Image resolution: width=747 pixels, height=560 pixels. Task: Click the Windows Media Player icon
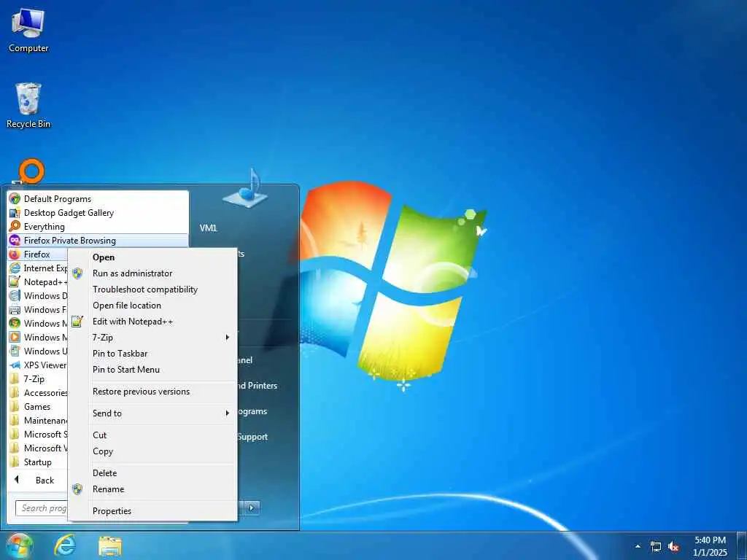pos(15,337)
